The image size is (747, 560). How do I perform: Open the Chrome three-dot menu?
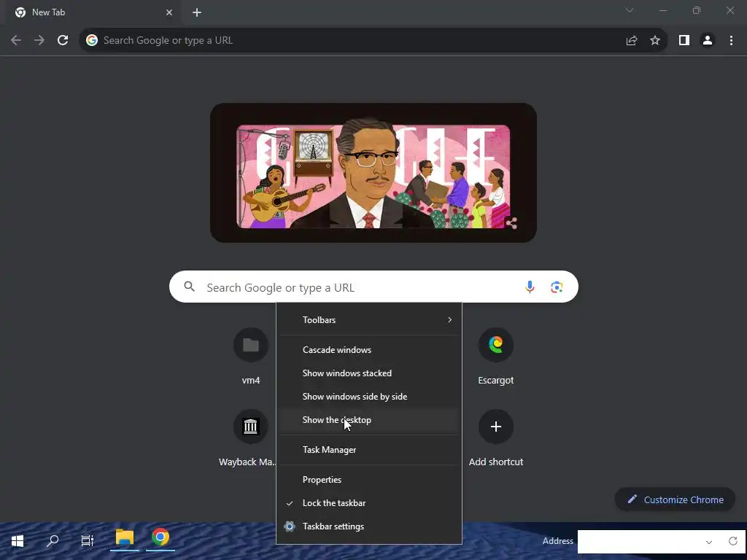731,41
